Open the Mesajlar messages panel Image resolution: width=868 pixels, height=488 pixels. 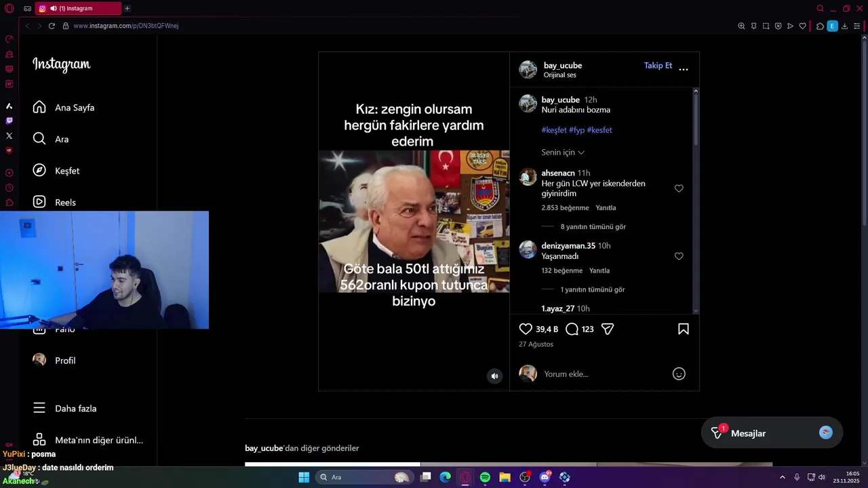(x=772, y=433)
